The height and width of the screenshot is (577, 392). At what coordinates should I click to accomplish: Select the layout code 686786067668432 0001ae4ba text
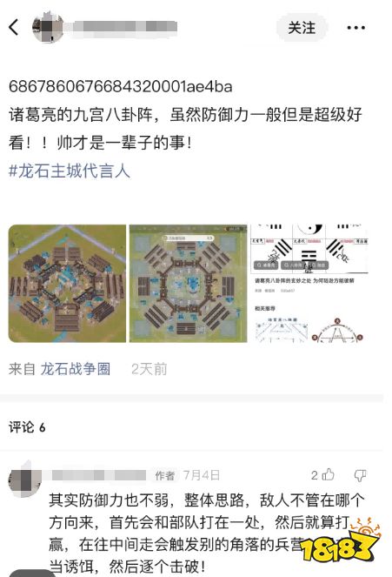coord(121,86)
